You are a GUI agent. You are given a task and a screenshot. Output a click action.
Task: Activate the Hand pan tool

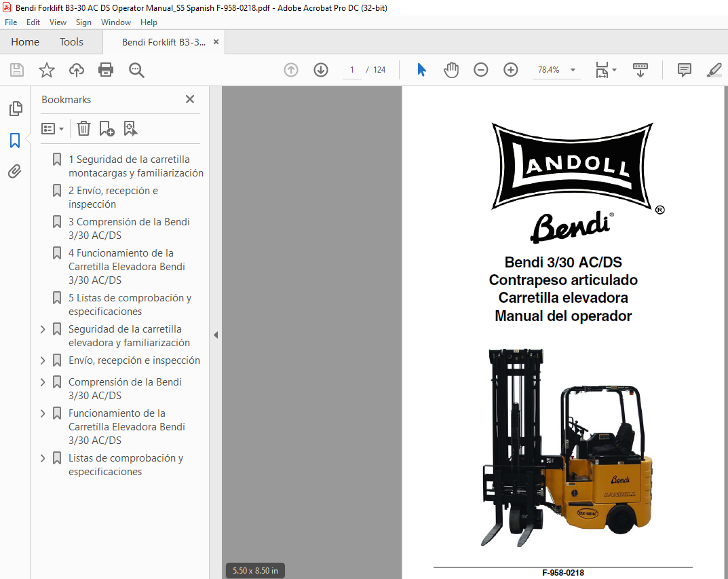(451, 70)
